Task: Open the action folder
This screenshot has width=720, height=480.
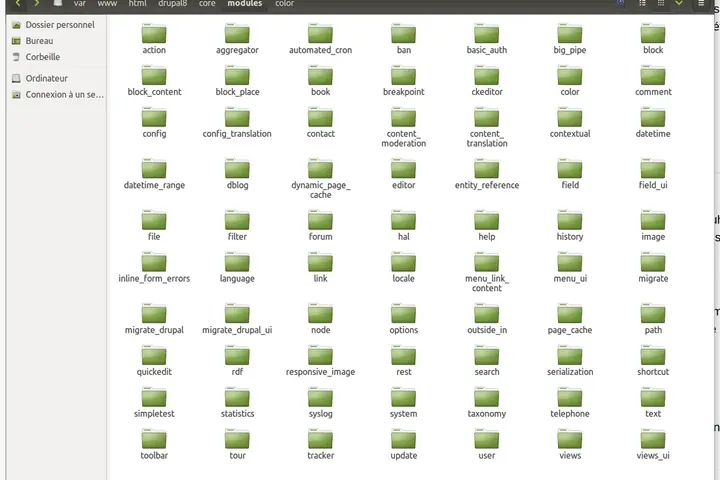Action: [x=154, y=39]
